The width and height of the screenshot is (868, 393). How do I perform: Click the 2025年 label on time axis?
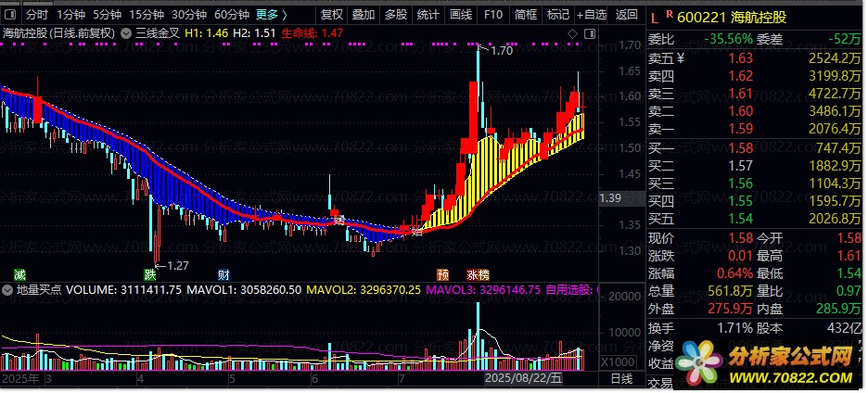[x=21, y=379]
